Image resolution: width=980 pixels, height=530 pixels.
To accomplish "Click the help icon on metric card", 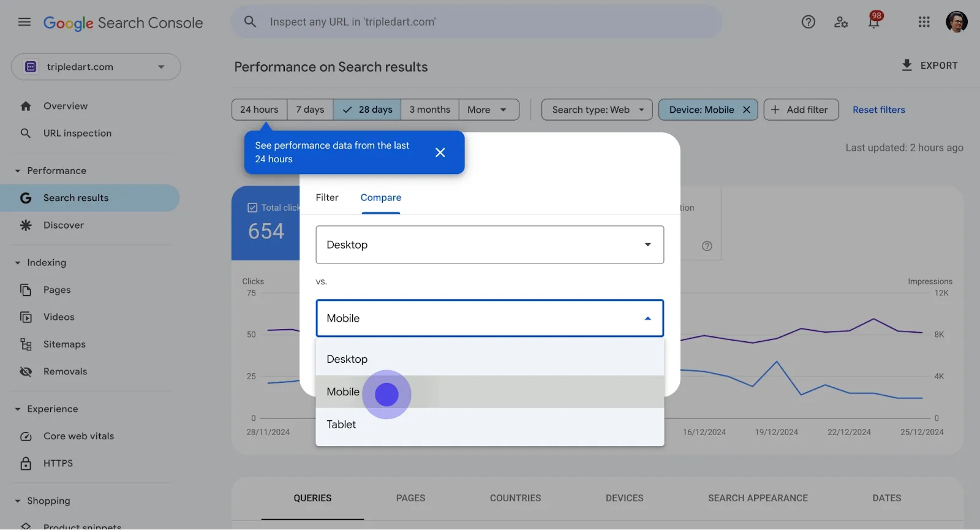I will [x=707, y=246].
